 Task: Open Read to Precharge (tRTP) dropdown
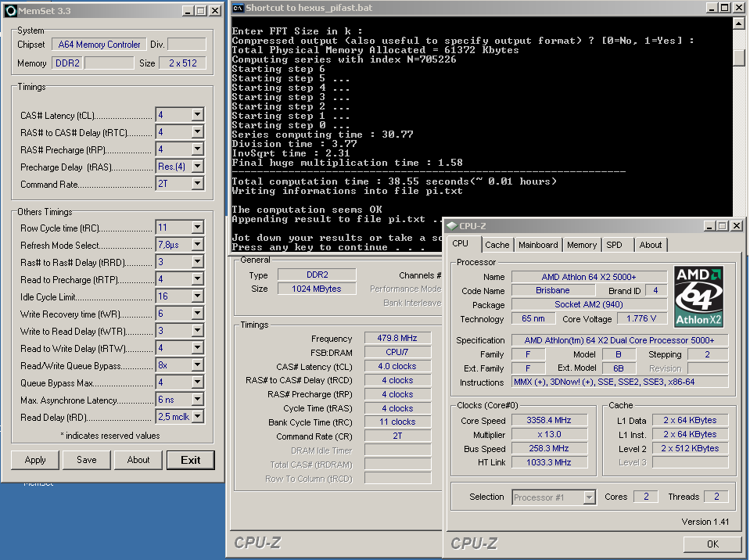198,279
